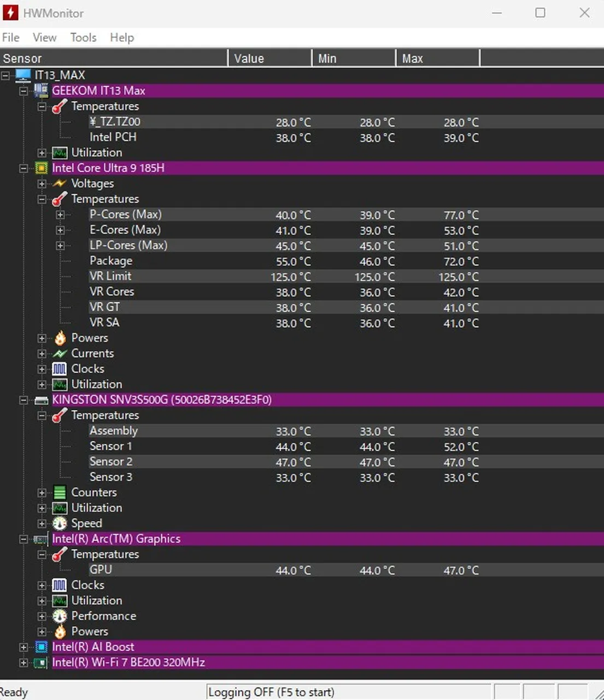Viewport: 604px width, 700px height.
Task: Expand the Intel(R) Wi-Fi 7 BE200 node
Action: click(24, 663)
